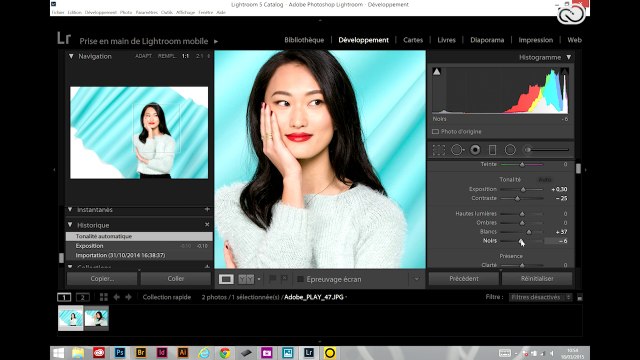Show main window display 1

click(x=64, y=297)
